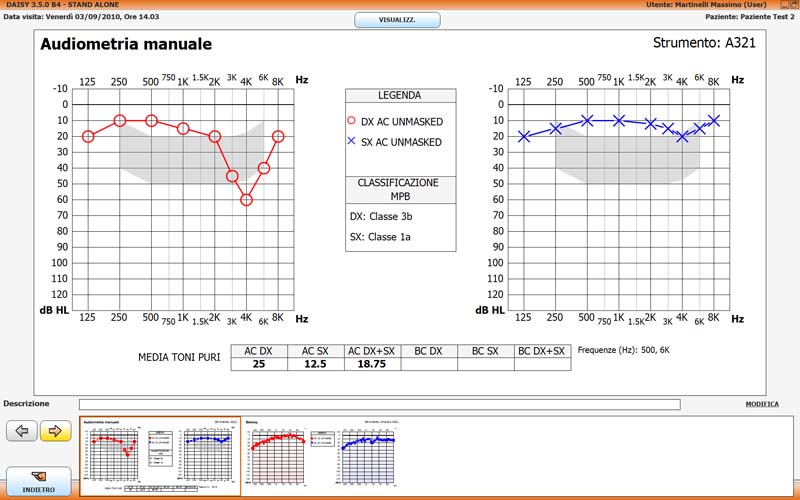The image size is (800, 500).
Task: Click the MODIFICA link
Action: (x=763, y=404)
